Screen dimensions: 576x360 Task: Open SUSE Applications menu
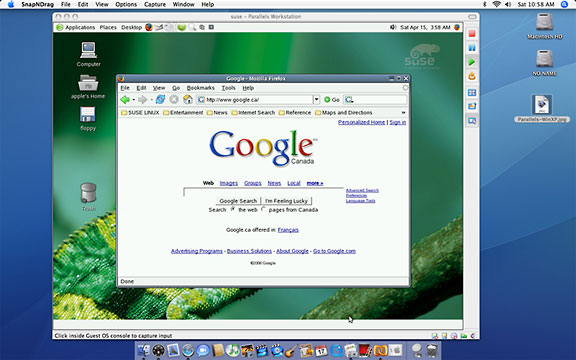[76, 27]
